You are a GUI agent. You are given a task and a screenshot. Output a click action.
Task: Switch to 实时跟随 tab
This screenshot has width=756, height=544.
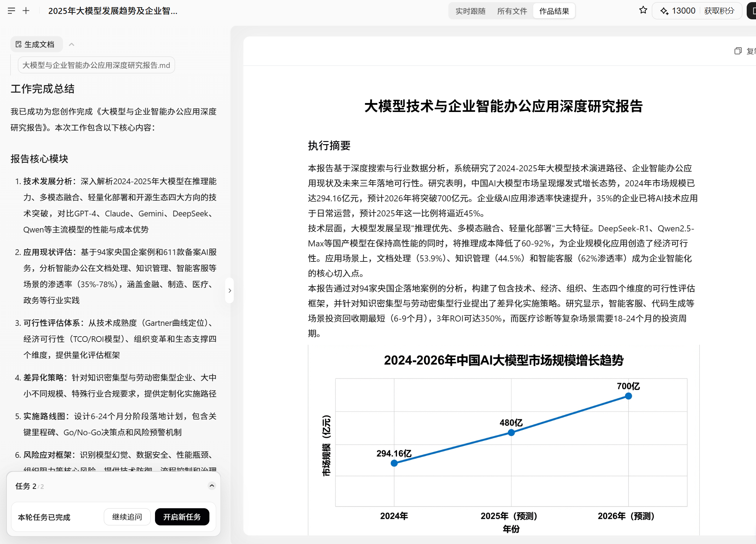click(470, 11)
